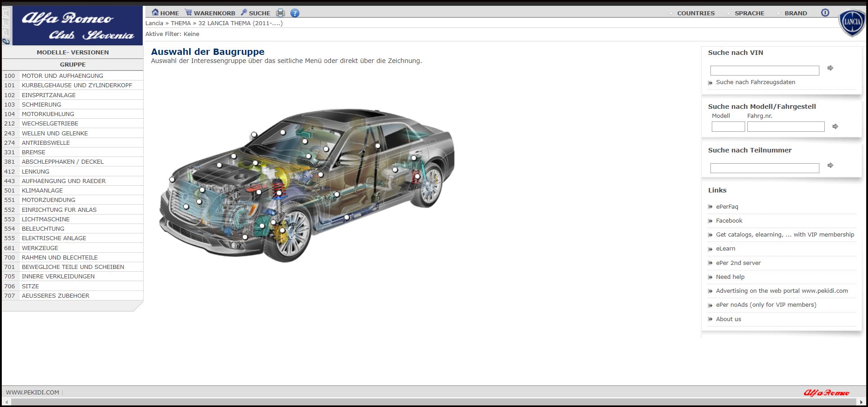Select group 331 BREMSE
This screenshot has width=868, height=407.
click(x=33, y=152)
